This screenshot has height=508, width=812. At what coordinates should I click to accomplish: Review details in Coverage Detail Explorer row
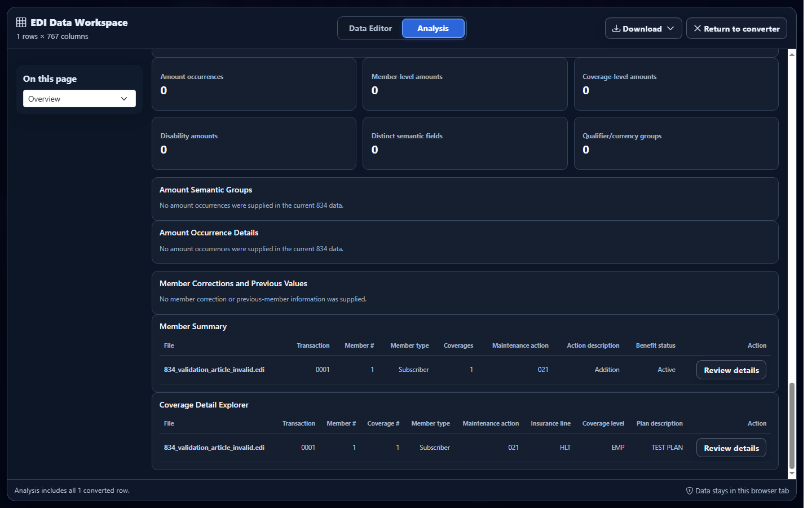pos(731,448)
